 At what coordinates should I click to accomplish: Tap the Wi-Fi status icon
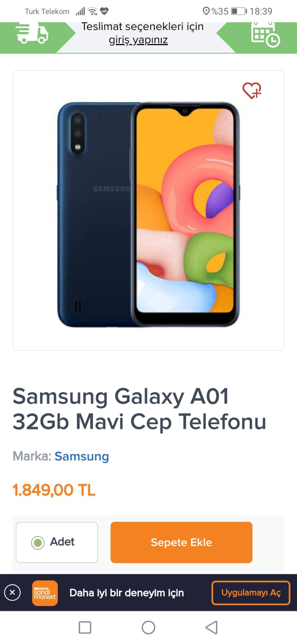pyautogui.click(x=93, y=11)
